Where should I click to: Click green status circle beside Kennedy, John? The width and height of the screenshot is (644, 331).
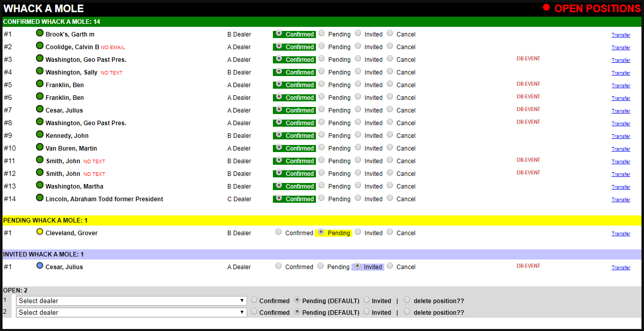(40, 134)
